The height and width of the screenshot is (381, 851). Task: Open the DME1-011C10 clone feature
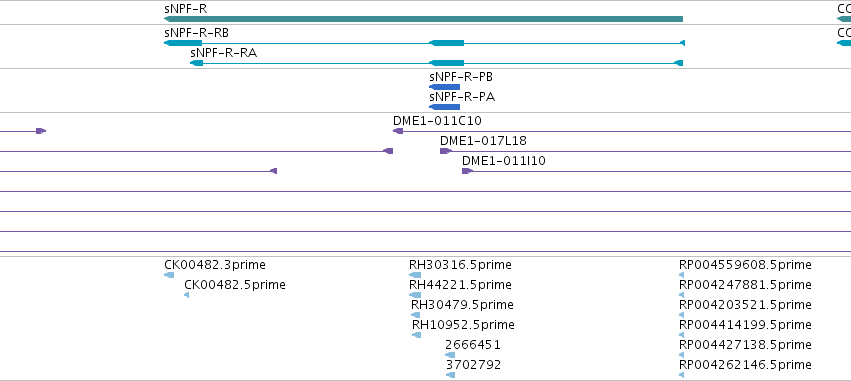(437, 121)
